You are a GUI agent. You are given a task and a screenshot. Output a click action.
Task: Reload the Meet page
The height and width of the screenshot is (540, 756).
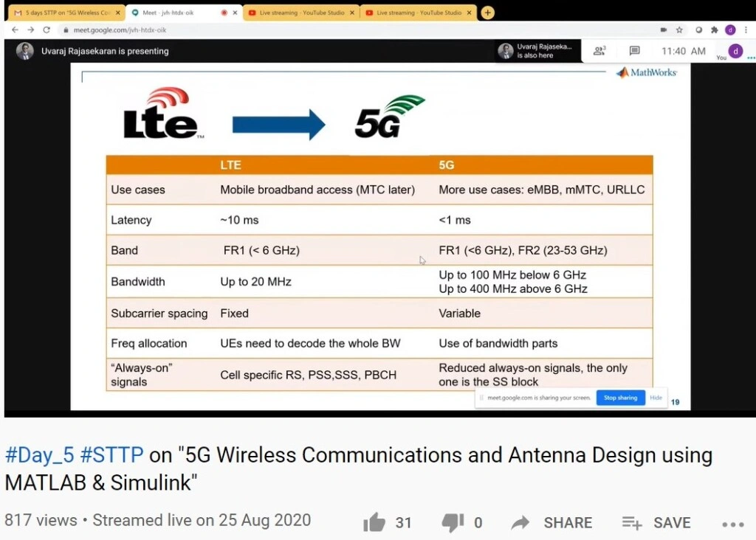coord(47,30)
